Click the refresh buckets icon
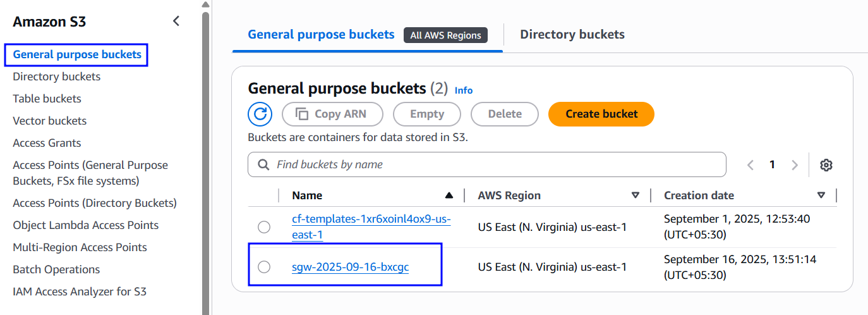Image resolution: width=868 pixels, height=315 pixels. point(260,114)
